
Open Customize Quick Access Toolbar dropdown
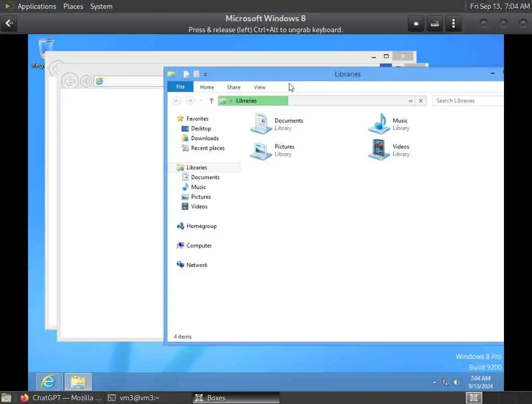[x=205, y=74]
